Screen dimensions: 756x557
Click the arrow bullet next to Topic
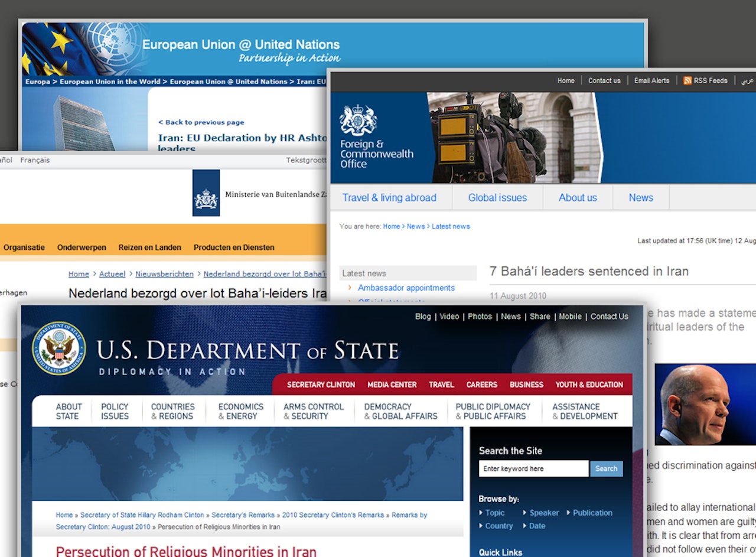click(481, 513)
